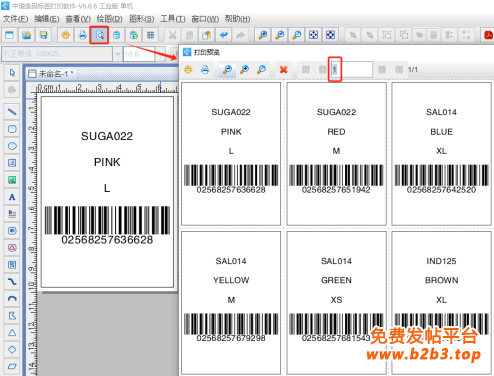Open the database settings icon

(x=116, y=35)
